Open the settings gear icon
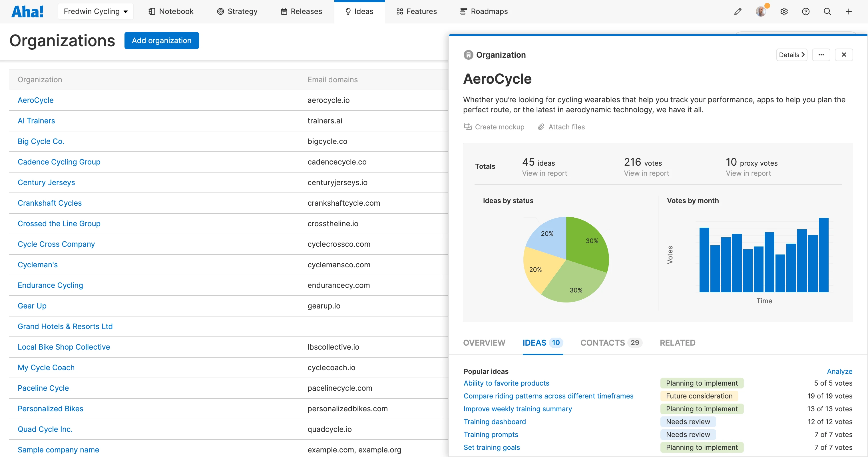Screen dimensions: 868x457 click(x=784, y=11)
